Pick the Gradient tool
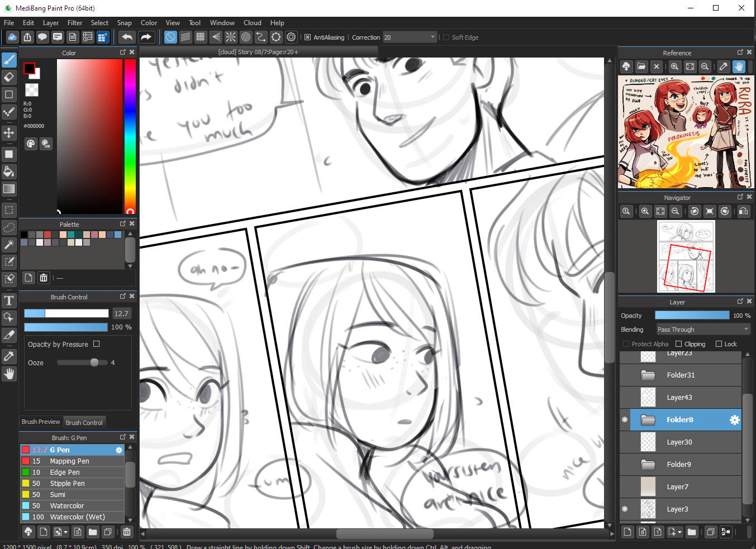The width and height of the screenshot is (756, 549). [9, 189]
